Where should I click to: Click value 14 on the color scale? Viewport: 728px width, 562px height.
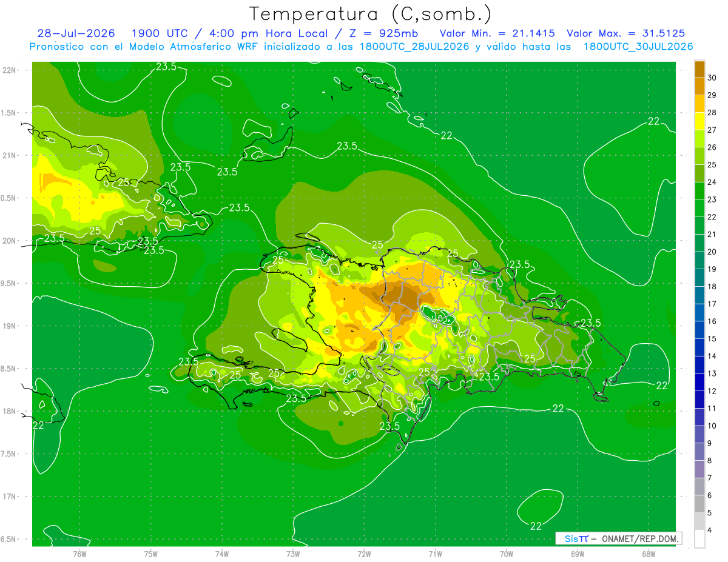[712, 356]
